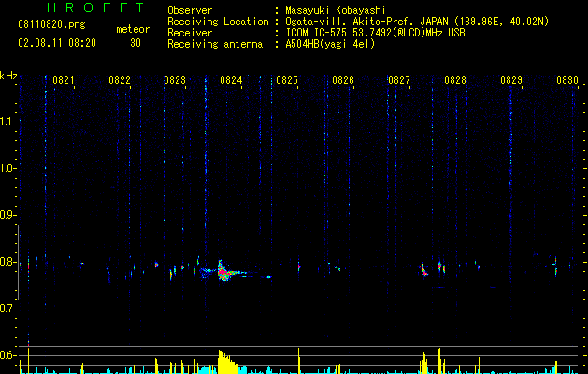Click the 0.9 kHz axis label
The height and width of the screenshot is (374, 588).
click(x=7, y=215)
